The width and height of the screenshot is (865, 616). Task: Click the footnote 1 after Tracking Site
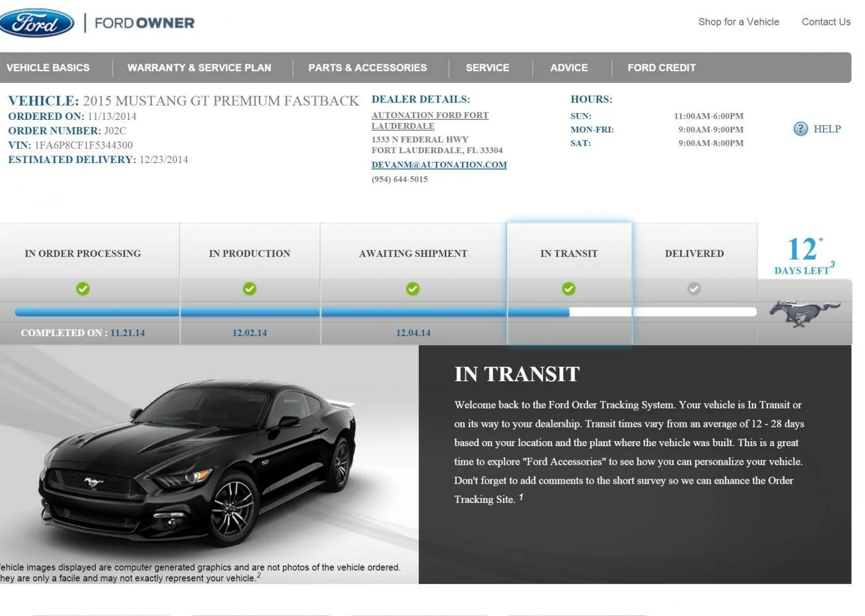(x=521, y=497)
